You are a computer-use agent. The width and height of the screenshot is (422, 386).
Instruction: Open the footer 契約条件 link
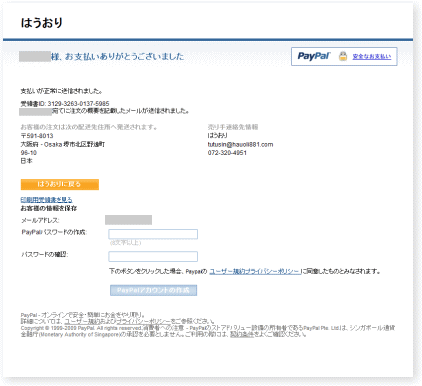[x=242, y=334]
